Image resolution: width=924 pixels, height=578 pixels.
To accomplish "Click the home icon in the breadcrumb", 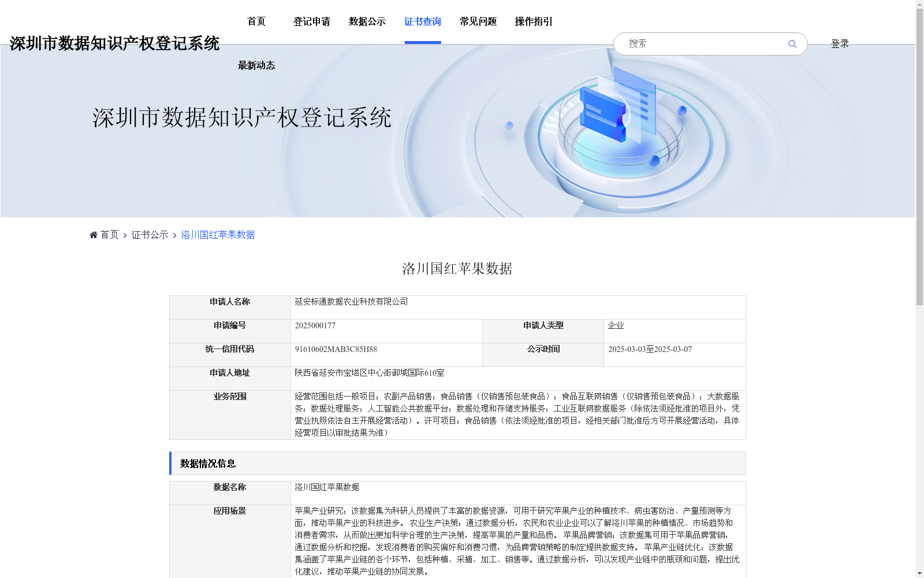I will coord(93,234).
